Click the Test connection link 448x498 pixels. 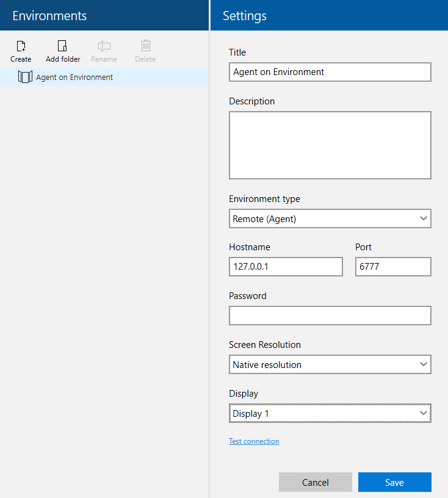point(254,441)
